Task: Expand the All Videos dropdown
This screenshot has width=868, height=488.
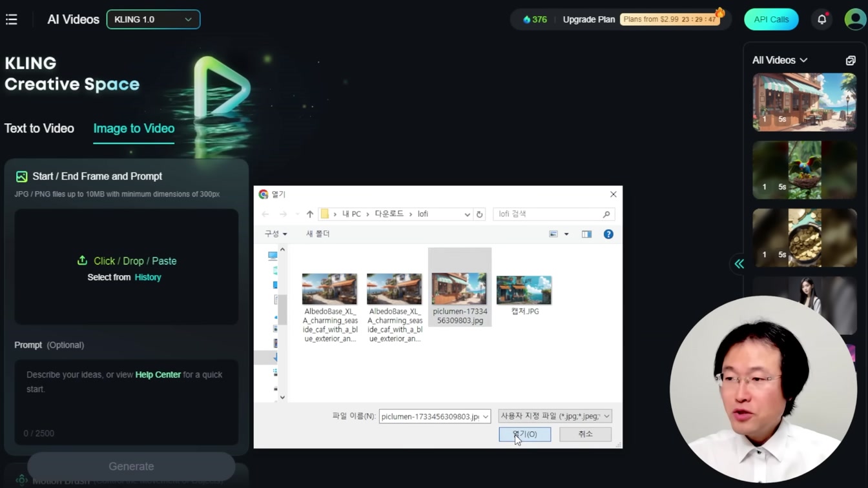Action: 780,60
